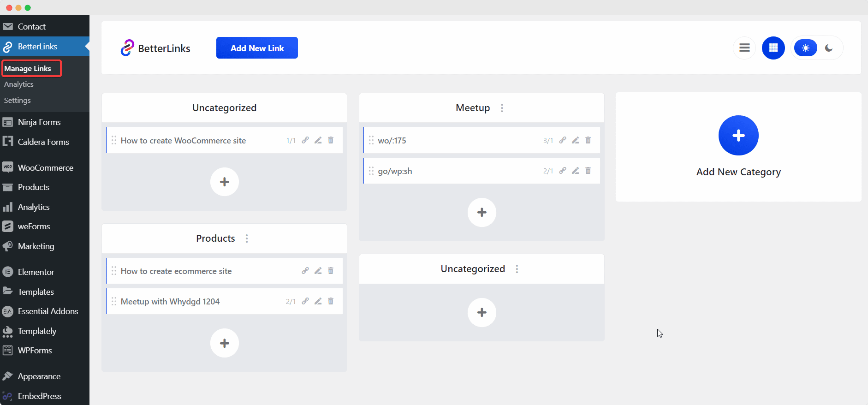The width and height of the screenshot is (868, 405).
Task: Select Meetup with Whydgd 1204 title
Action: coord(170,302)
